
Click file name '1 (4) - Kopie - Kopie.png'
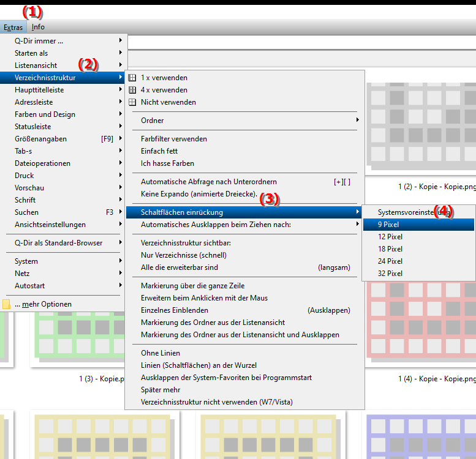pyautogui.click(x=437, y=379)
